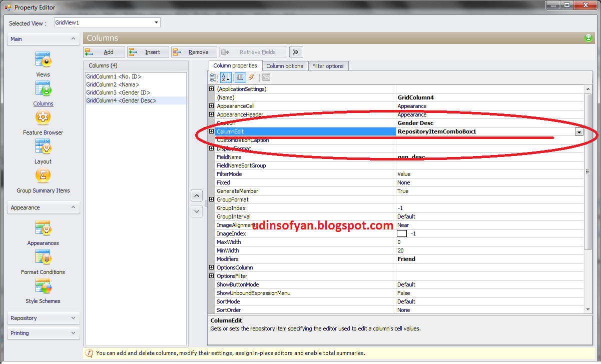
Task: Open the Style Schemes icon
Action: pos(43,286)
